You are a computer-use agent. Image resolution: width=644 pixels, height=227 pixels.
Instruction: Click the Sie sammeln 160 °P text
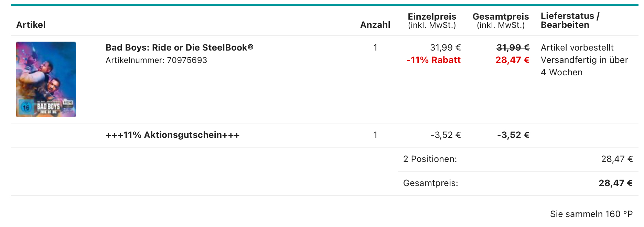[x=591, y=214]
